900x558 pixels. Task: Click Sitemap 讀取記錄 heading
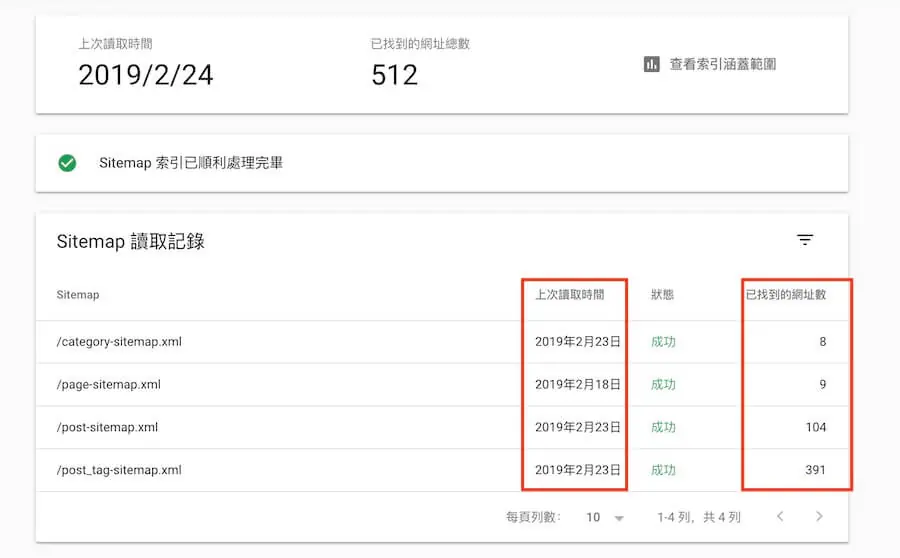coord(131,242)
